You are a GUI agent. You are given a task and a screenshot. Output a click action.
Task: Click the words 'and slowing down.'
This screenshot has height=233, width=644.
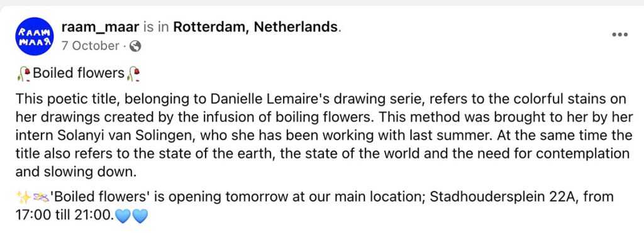[75, 172]
